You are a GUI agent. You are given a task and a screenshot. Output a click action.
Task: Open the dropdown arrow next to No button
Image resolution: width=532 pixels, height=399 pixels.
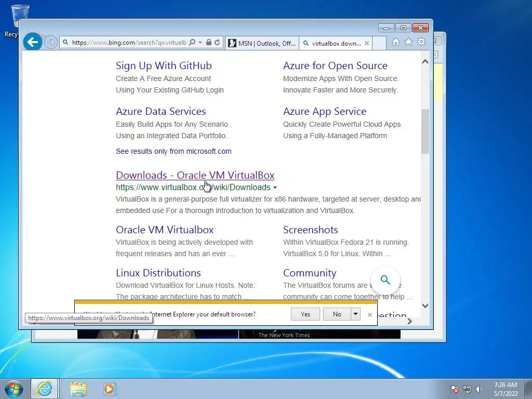(x=355, y=314)
